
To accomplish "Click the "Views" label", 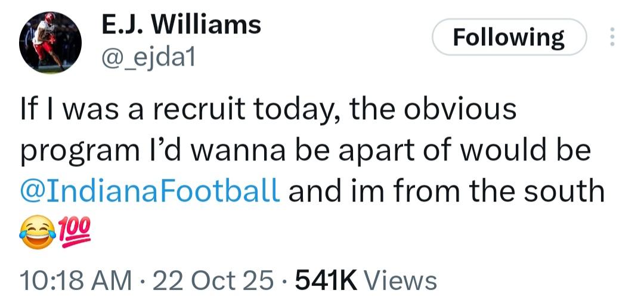I will click(400, 279).
